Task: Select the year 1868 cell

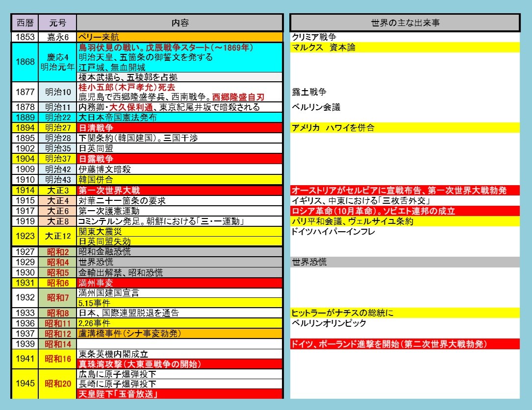Action: pyautogui.click(x=25, y=62)
